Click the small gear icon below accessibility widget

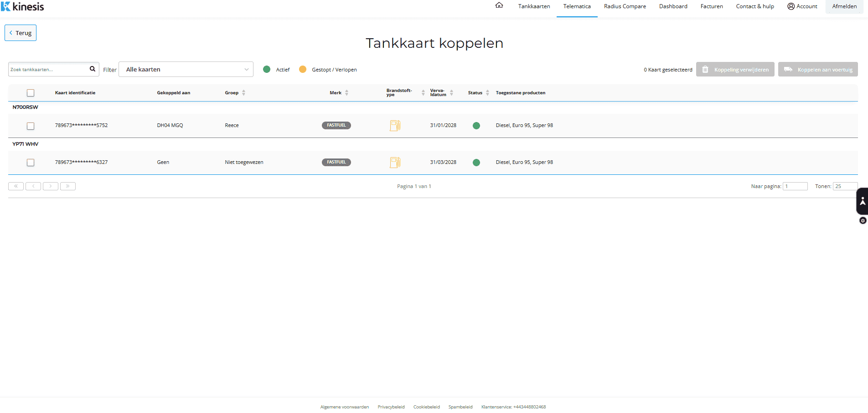coord(863,221)
